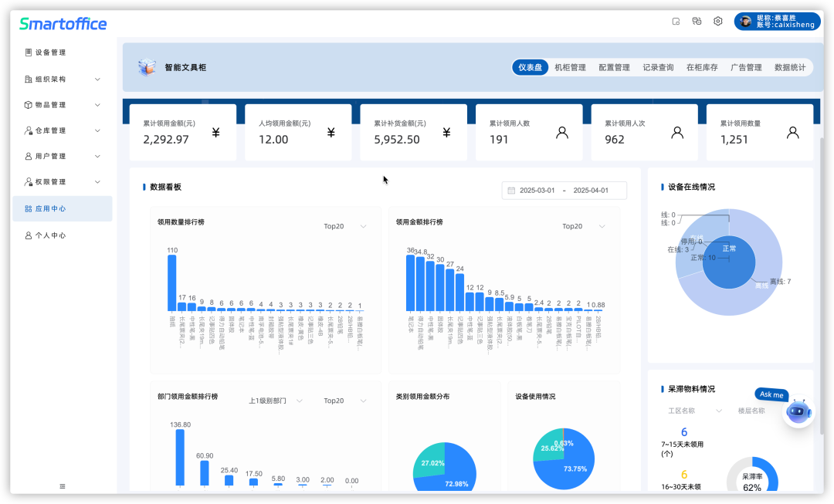This screenshot has height=504, width=834.
Task: Switch to the 广告管理 tab
Action: point(746,67)
